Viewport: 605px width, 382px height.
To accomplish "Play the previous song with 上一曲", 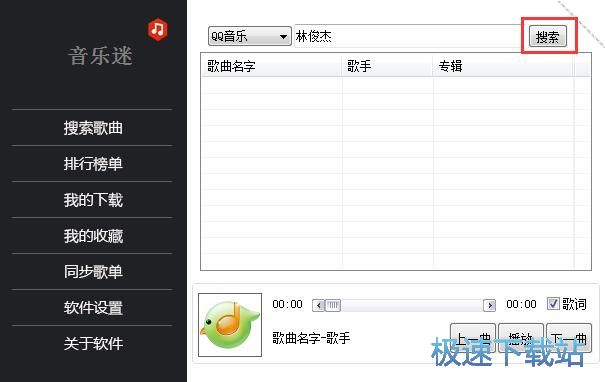I will 473,338.
